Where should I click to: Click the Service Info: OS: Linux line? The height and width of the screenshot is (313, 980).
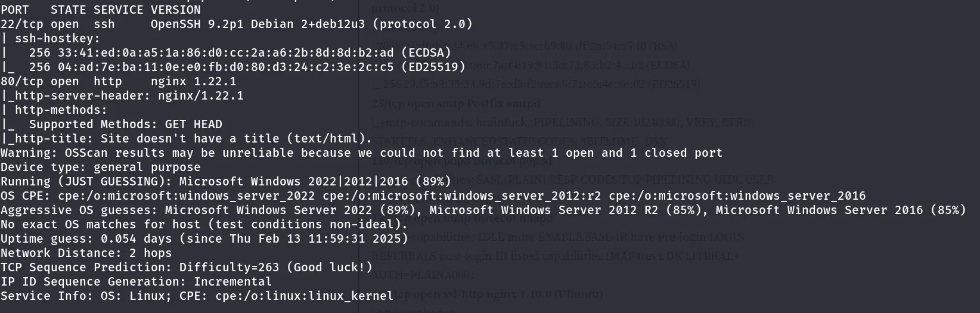(x=197, y=296)
